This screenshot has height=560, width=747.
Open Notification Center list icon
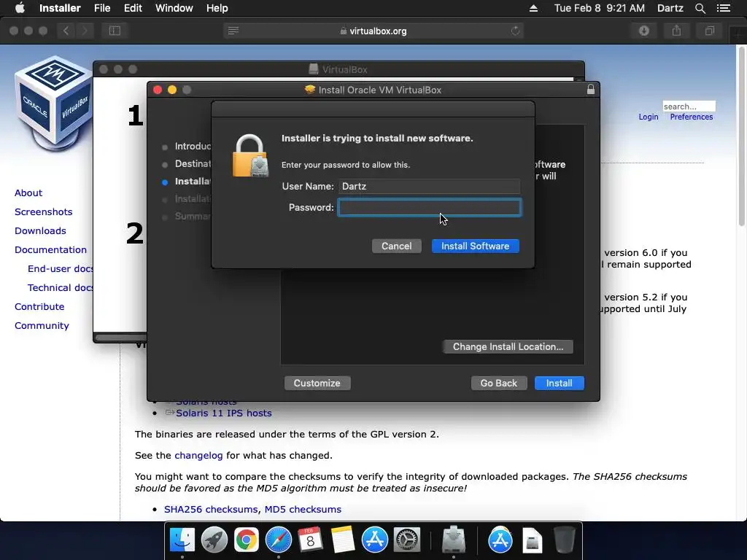[x=723, y=8]
